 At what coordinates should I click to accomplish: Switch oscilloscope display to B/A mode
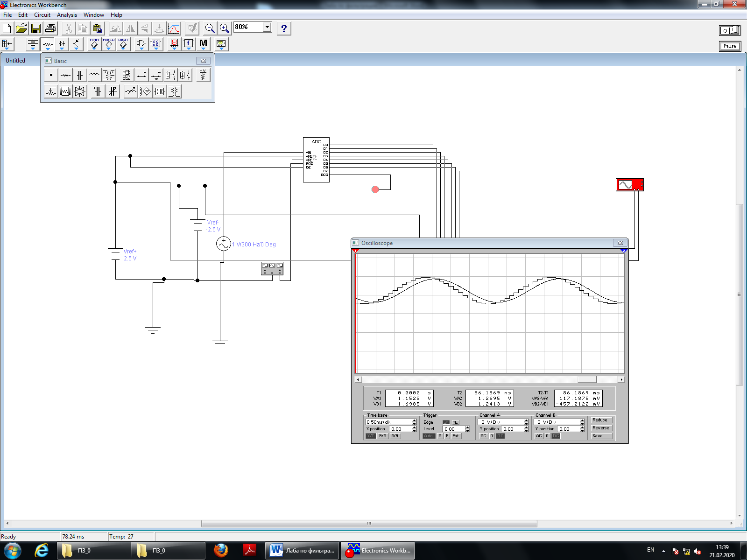pyautogui.click(x=383, y=436)
